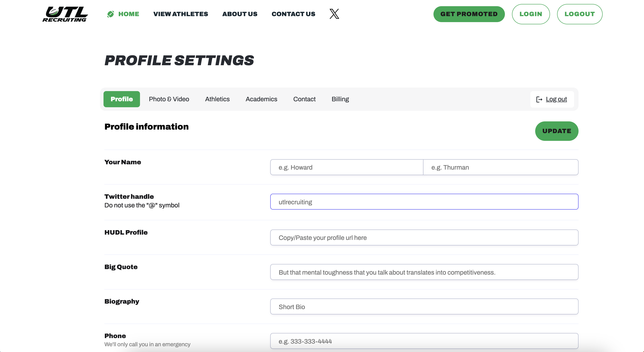Click the log out arrow icon
Viewport: 644px width, 352px height.
point(539,99)
